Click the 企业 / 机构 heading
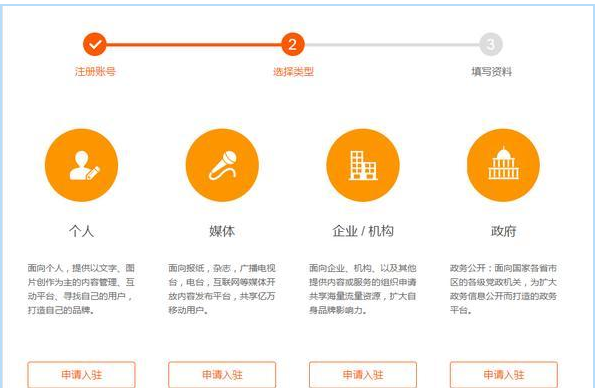This screenshot has height=388, width=597. click(363, 231)
